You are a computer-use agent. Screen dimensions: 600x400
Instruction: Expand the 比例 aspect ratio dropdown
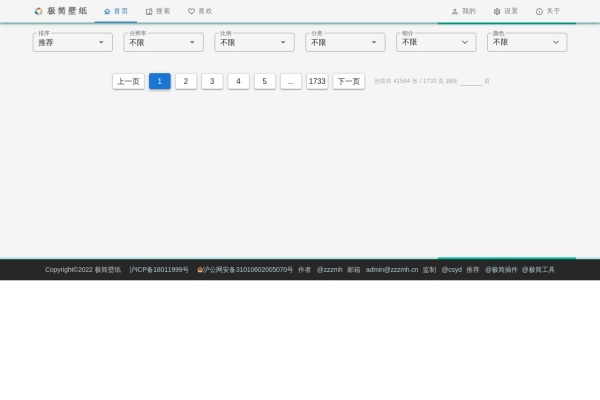point(254,43)
